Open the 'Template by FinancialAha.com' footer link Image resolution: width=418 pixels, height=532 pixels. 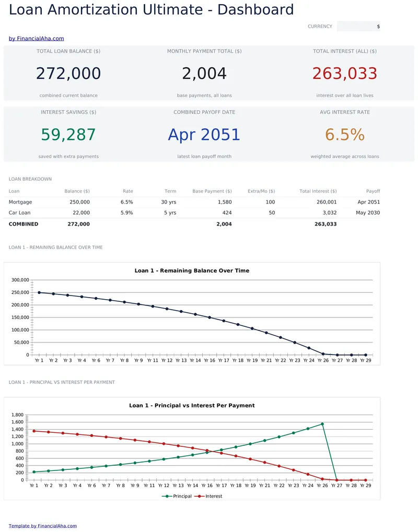[43, 526]
